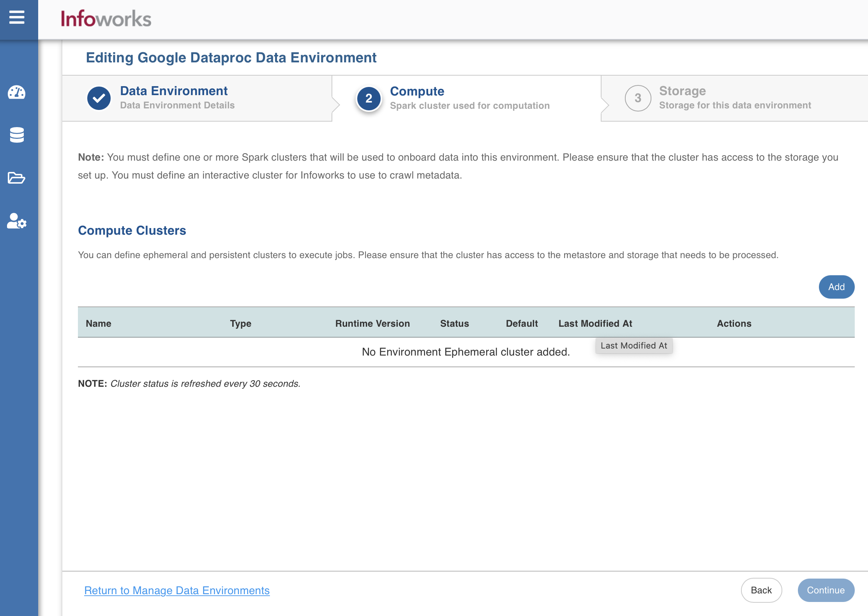The height and width of the screenshot is (616, 868).
Task: Click the Actions column header
Action: click(x=734, y=324)
